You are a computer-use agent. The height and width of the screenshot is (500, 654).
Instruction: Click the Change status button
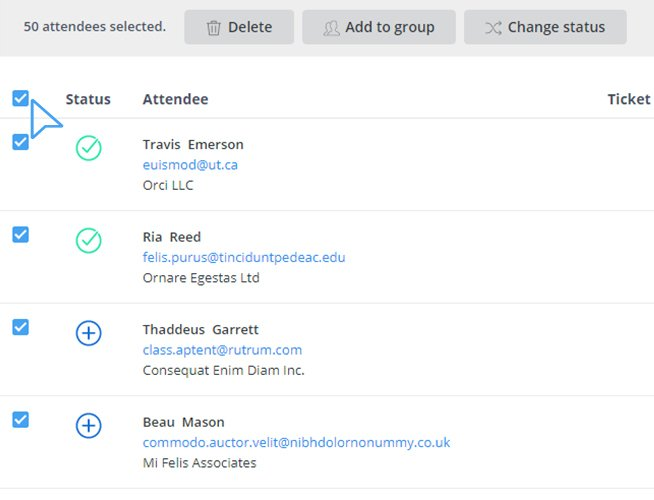coord(545,27)
